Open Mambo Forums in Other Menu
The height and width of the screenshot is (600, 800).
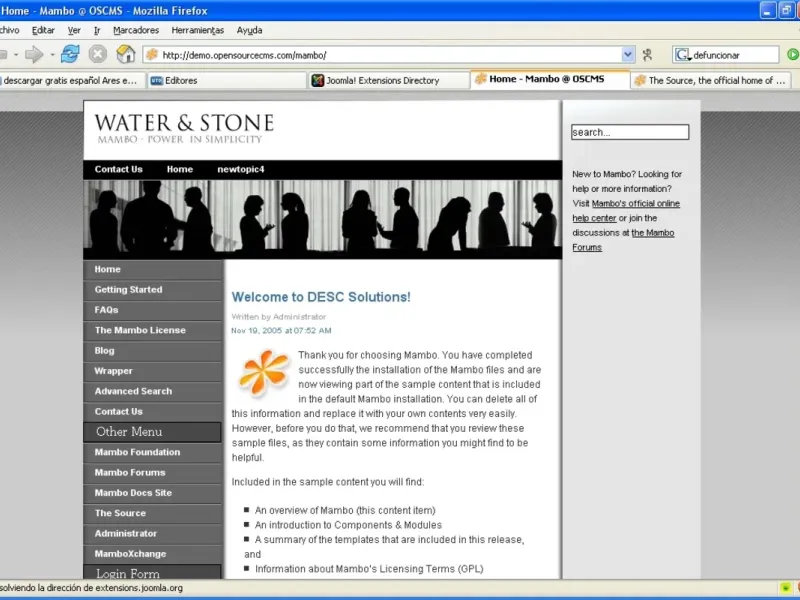coord(153,472)
